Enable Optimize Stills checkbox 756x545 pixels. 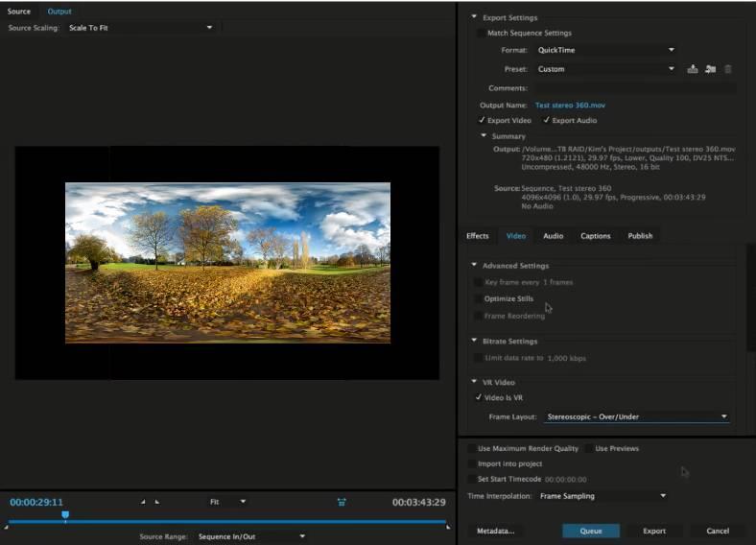(x=478, y=298)
